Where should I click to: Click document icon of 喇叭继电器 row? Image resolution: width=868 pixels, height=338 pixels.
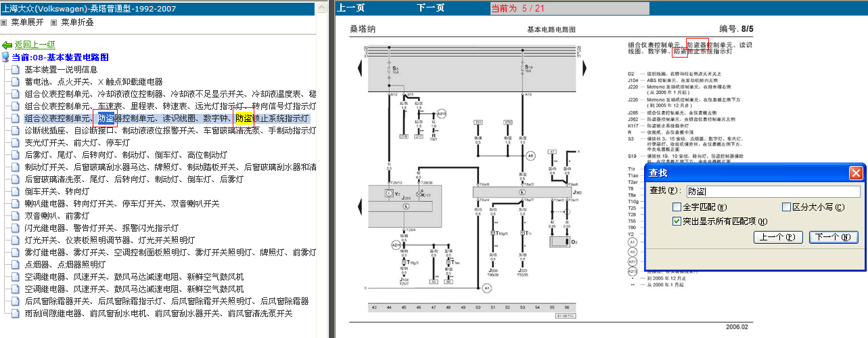[16, 203]
